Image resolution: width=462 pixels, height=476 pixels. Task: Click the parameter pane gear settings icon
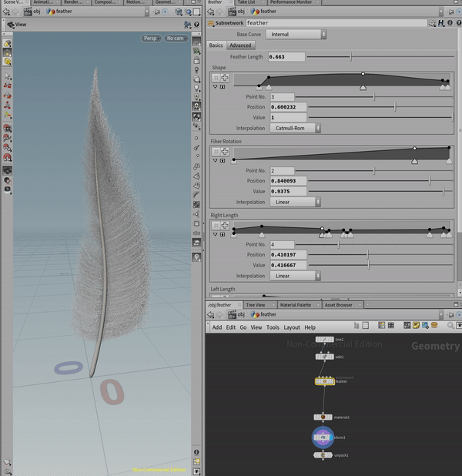click(x=432, y=23)
